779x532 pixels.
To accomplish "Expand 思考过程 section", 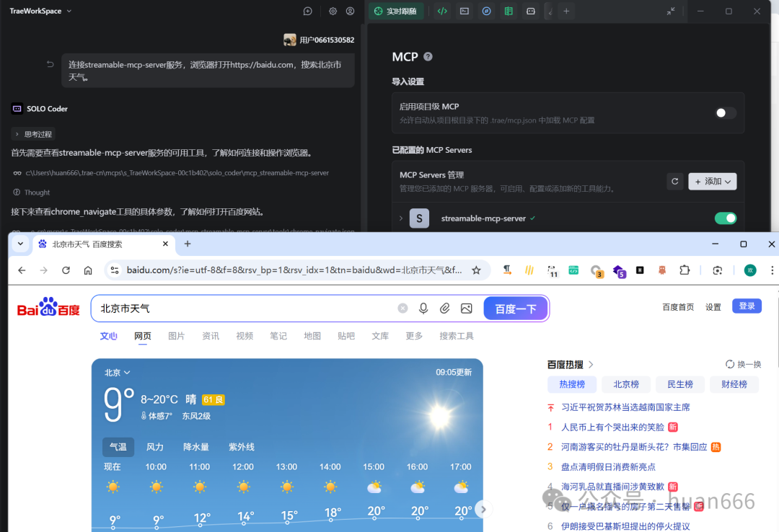I will point(33,134).
